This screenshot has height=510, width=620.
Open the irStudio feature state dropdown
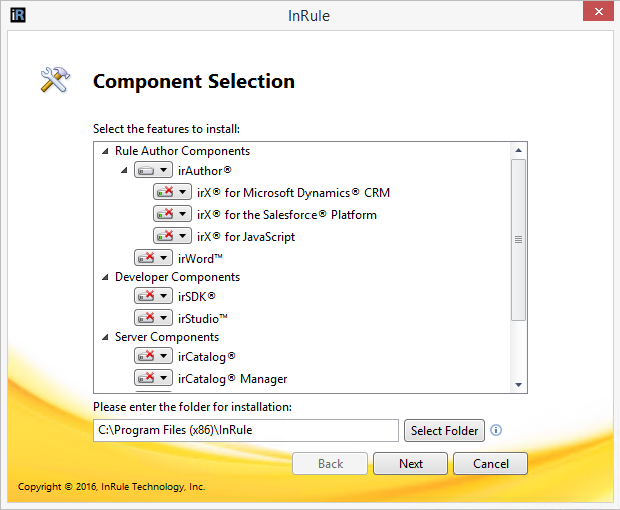[152, 318]
